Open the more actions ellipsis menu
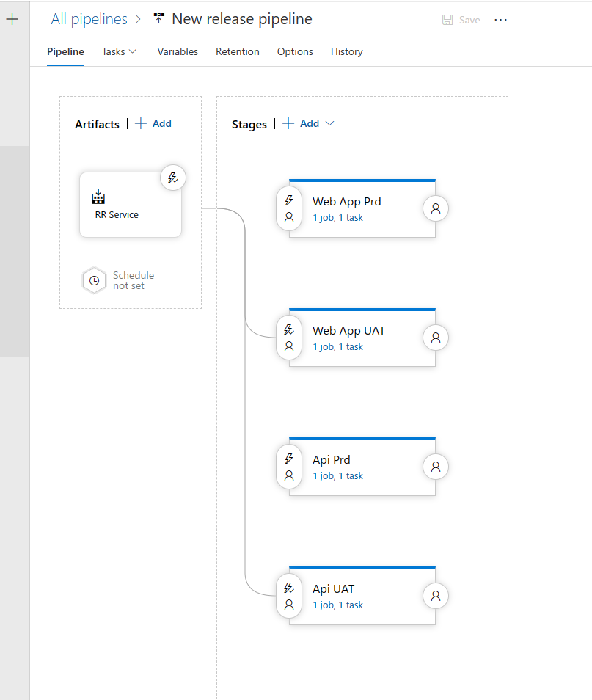This screenshot has height=700, width=592. (500, 20)
